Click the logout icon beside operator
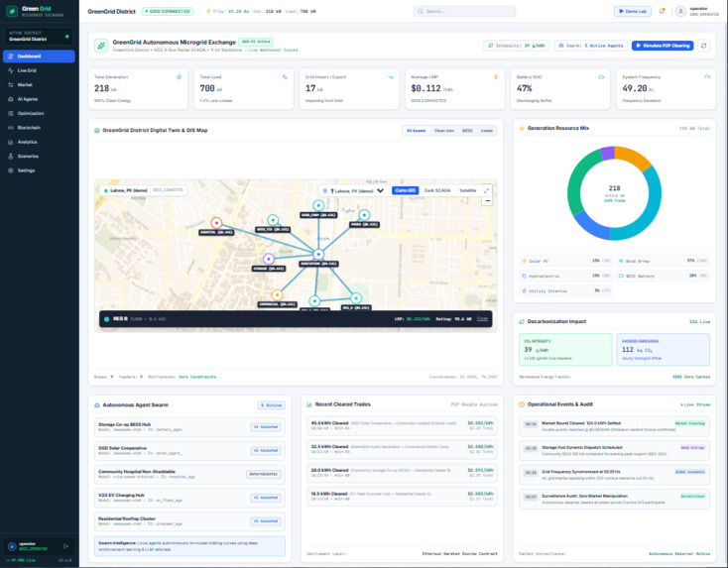Image resolution: width=728 pixels, height=568 pixels. point(65,546)
